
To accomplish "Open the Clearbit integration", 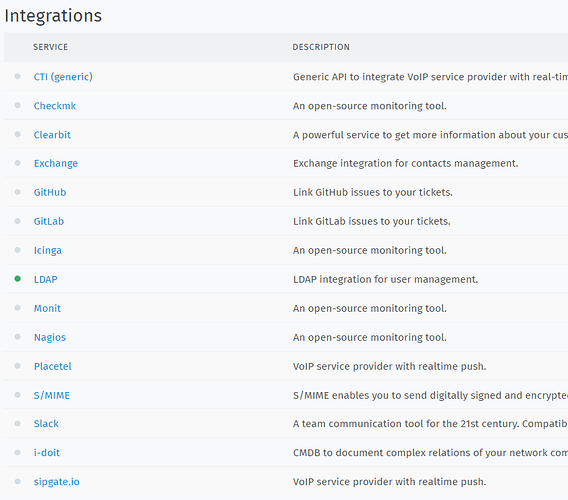I will pyautogui.click(x=52, y=135).
